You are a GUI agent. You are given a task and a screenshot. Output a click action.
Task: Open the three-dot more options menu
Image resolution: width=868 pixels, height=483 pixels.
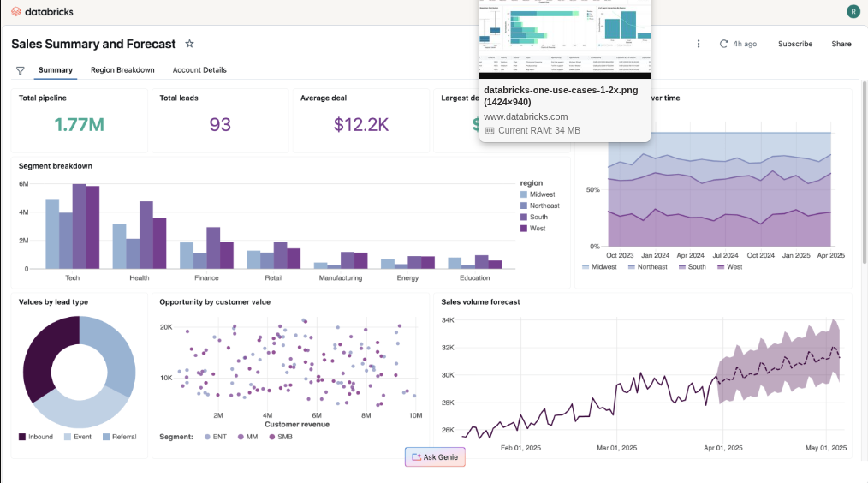coord(698,44)
